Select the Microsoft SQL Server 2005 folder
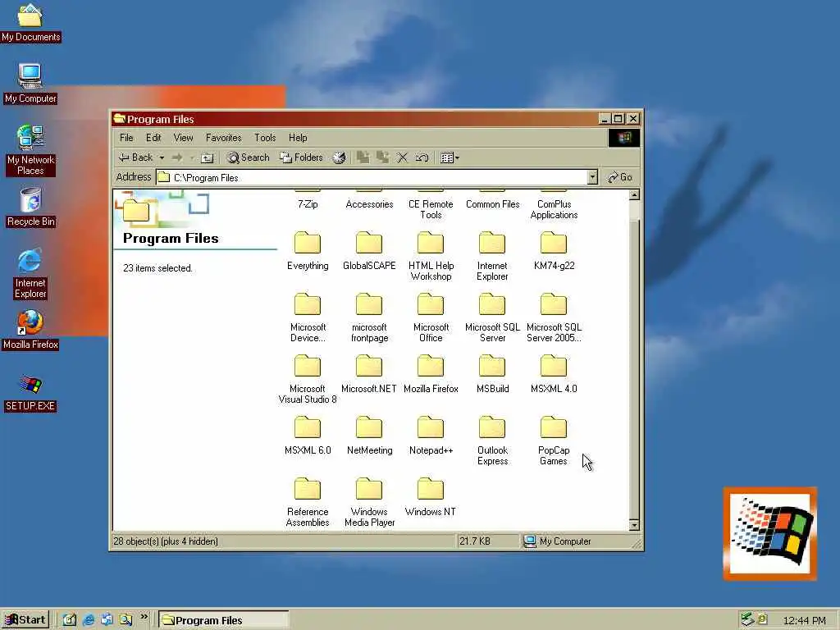The height and width of the screenshot is (630, 840). pyautogui.click(x=554, y=317)
